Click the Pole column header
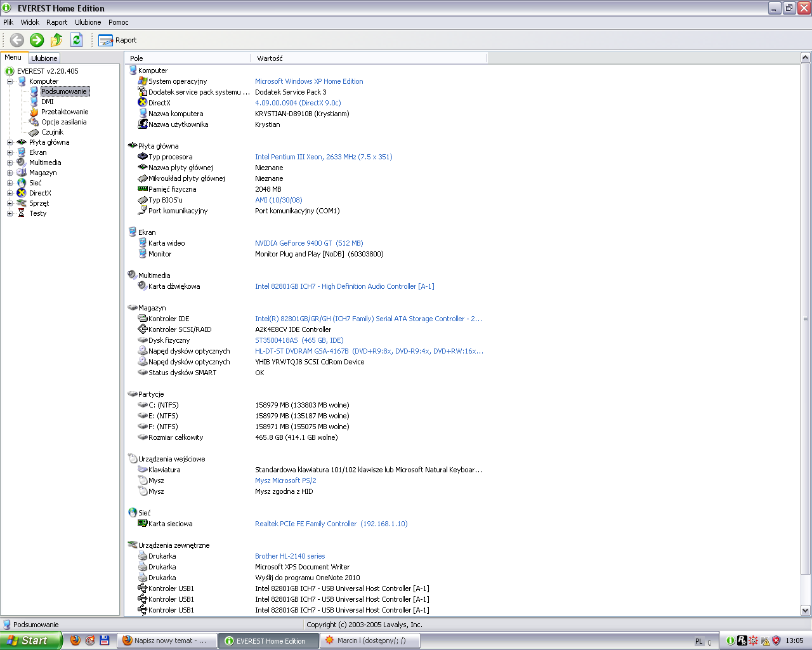 pos(188,58)
